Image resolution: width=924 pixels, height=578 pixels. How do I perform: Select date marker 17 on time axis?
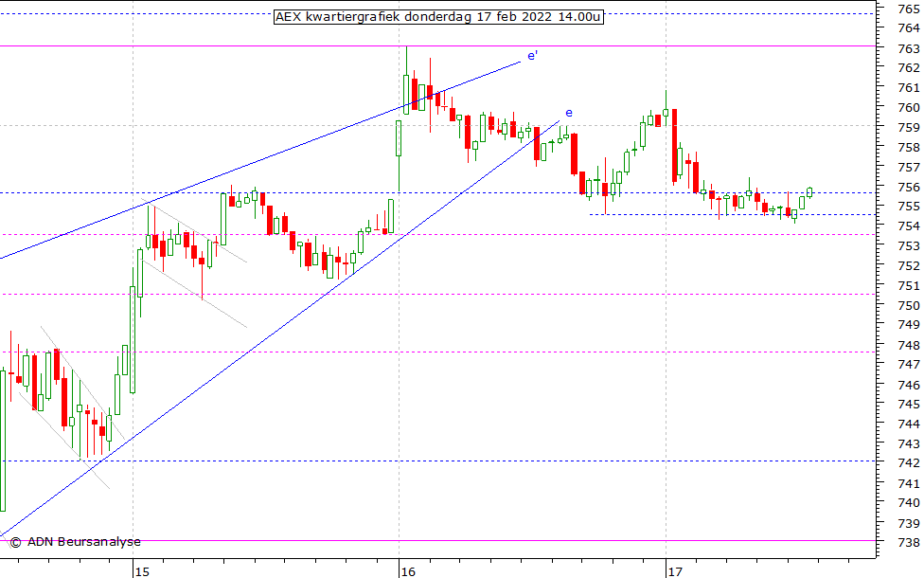tap(674, 571)
